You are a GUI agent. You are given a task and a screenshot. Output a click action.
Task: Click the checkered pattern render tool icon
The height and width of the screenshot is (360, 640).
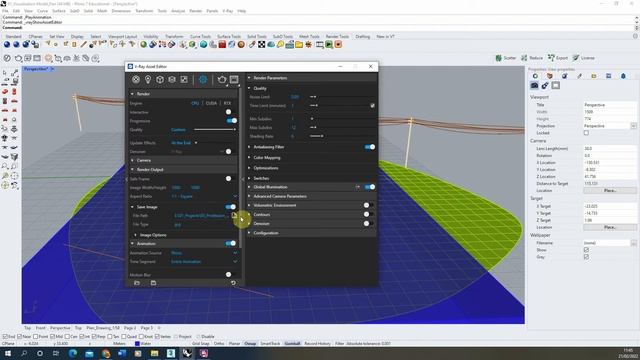pyautogui.click(x=261, y=44)
